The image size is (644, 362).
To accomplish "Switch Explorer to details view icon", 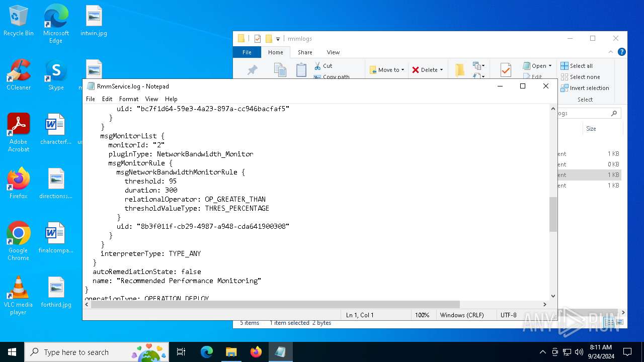I will (x=609, y=322).
